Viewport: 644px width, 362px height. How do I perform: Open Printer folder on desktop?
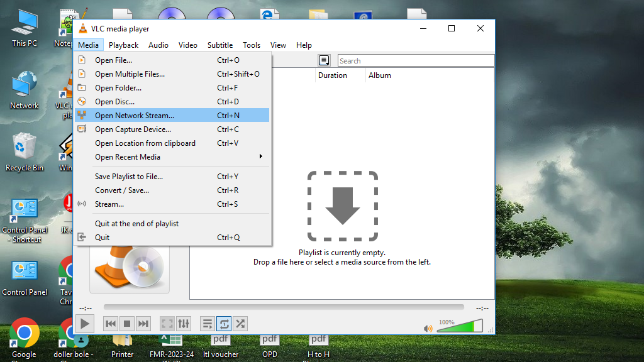[x=122, y=347]
